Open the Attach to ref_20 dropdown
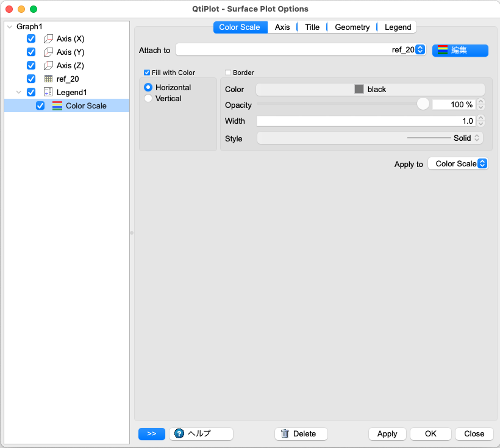Image resolution: width=500 pixels, height=448 pixels. pos(301,50)
